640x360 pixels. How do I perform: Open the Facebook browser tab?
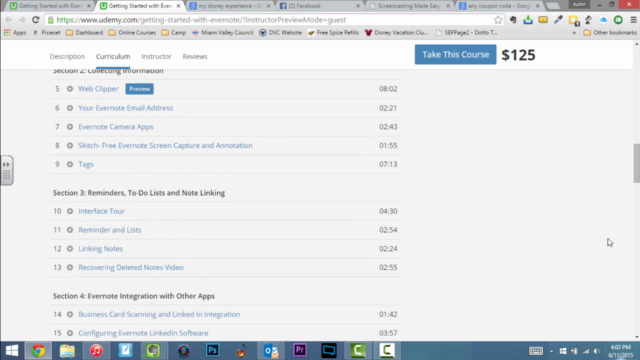(x=320, y=6)
